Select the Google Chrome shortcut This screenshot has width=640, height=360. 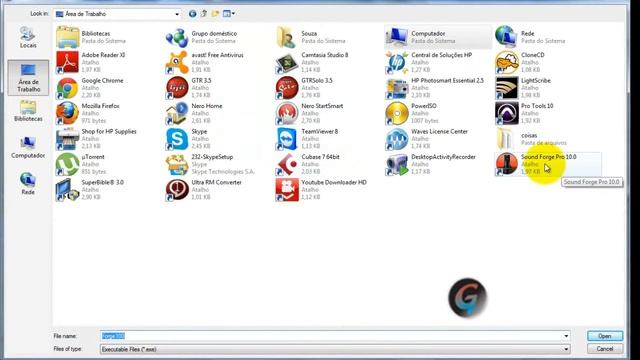click(89, 88)
